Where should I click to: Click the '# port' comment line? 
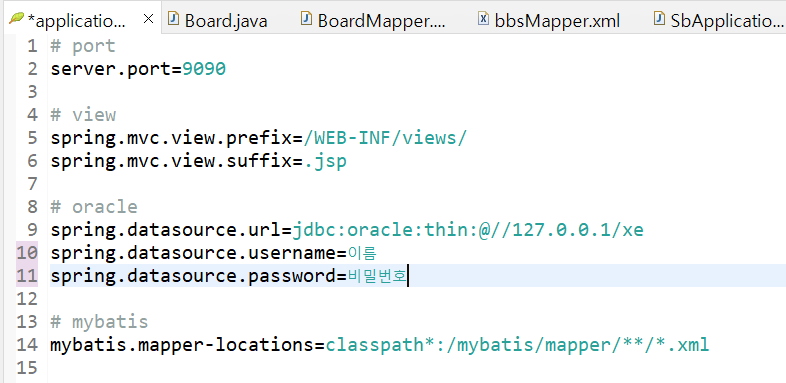[x=83, y=46]
